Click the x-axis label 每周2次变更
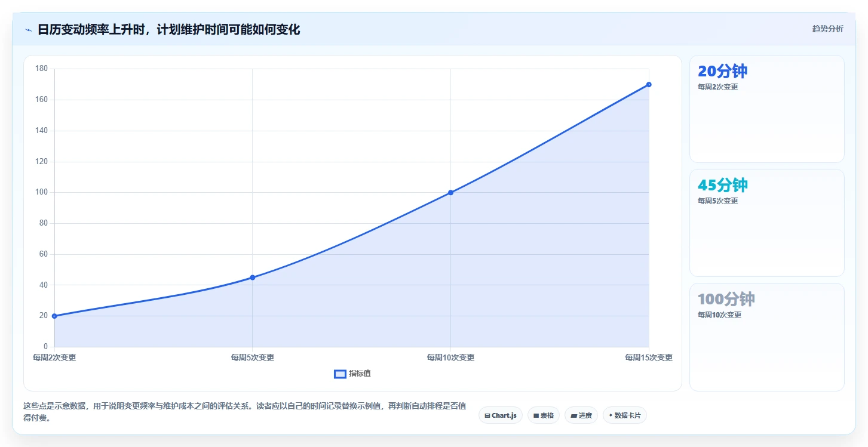The width and height of the screenshot is (868, 447). (x=54, y=357)
